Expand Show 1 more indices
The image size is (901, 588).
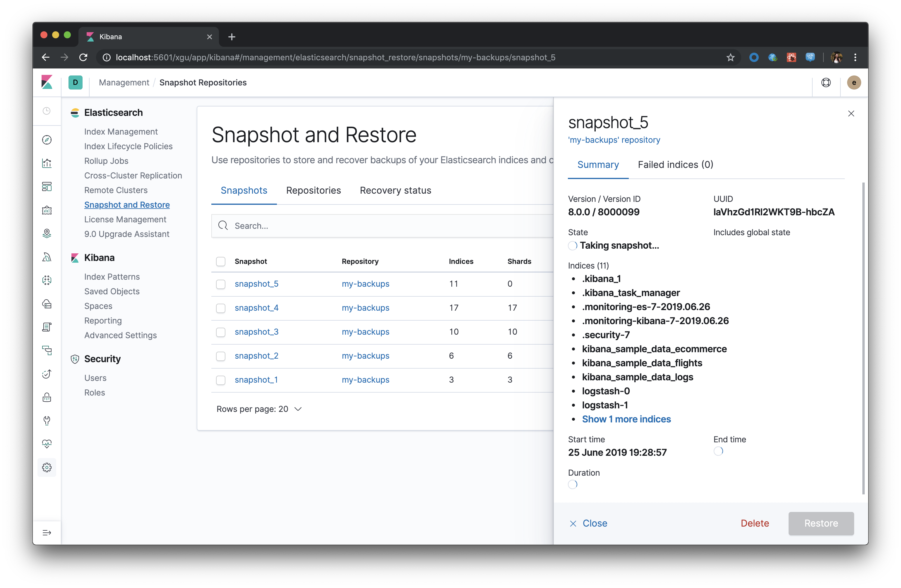pos(626,419)
